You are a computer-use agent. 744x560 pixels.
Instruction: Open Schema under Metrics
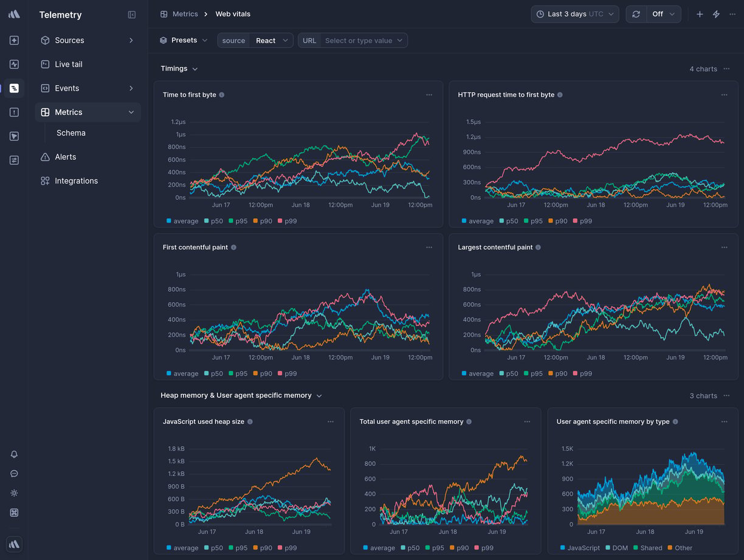(x=71, y=133)
